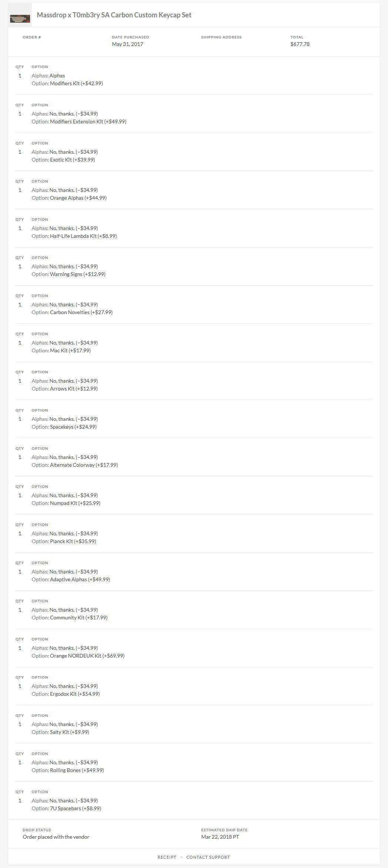
Task: Open the Massdrop x T0mb3ry SA Carbon title
Action: (x=114, y=15)
